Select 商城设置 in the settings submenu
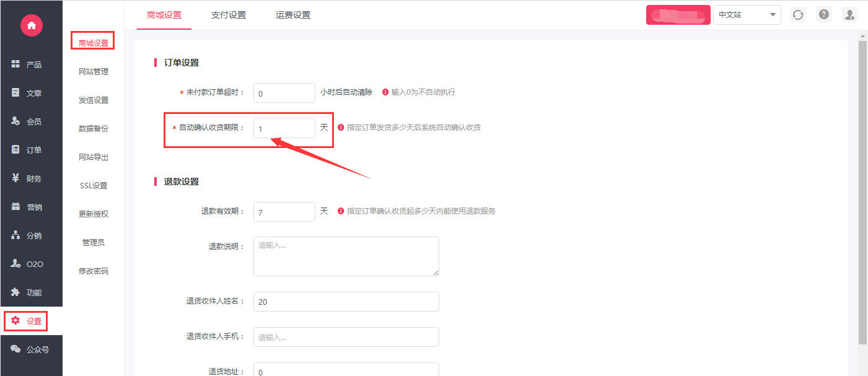 (94, 43)
